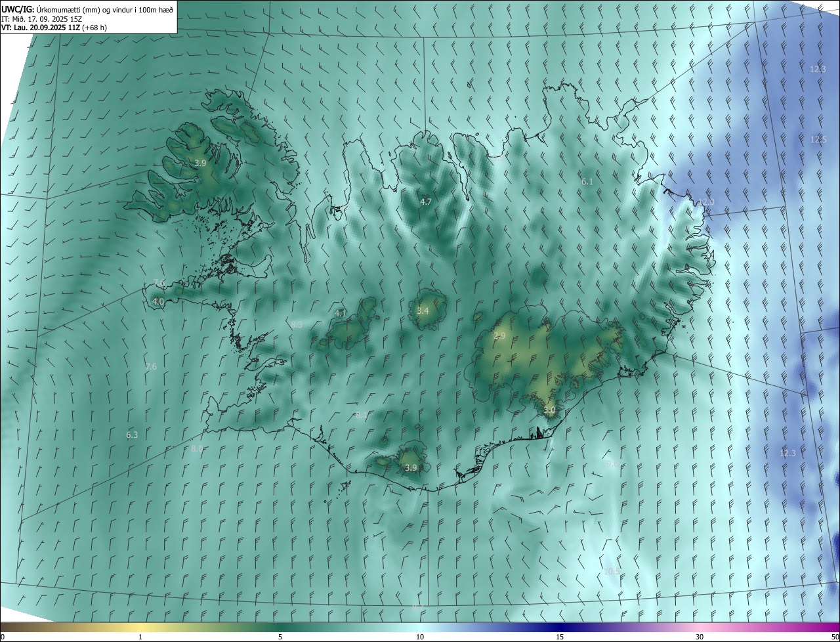Click the '30' tick on the color scale
The height and width of the screenshot is (642, 840).
pos(700,637)
